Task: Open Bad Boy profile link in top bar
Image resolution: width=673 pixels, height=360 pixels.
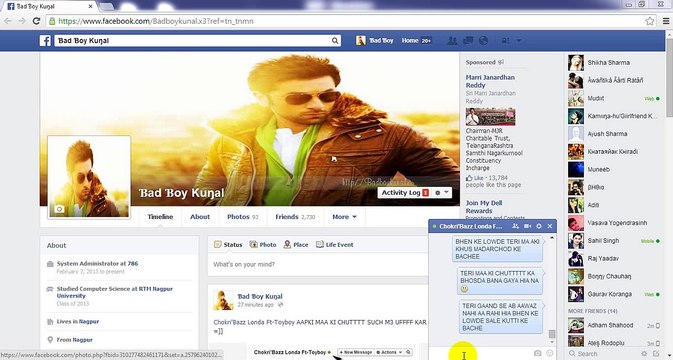Action: point(375,40)
